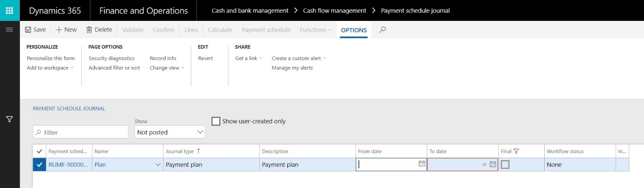Click the Save disk icon
Viewport: 644px width, 188px height.
pyautogui.click(x=28, y=30)
